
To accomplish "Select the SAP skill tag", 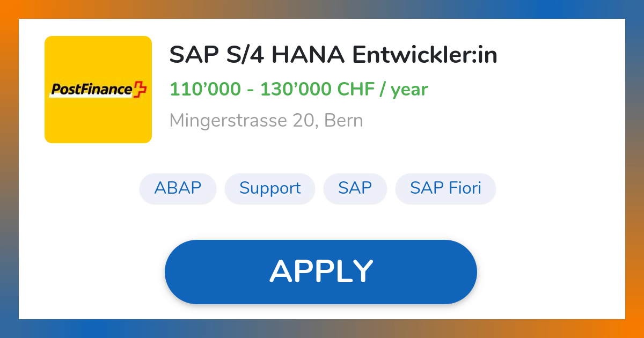I will [x=355, y=188].
